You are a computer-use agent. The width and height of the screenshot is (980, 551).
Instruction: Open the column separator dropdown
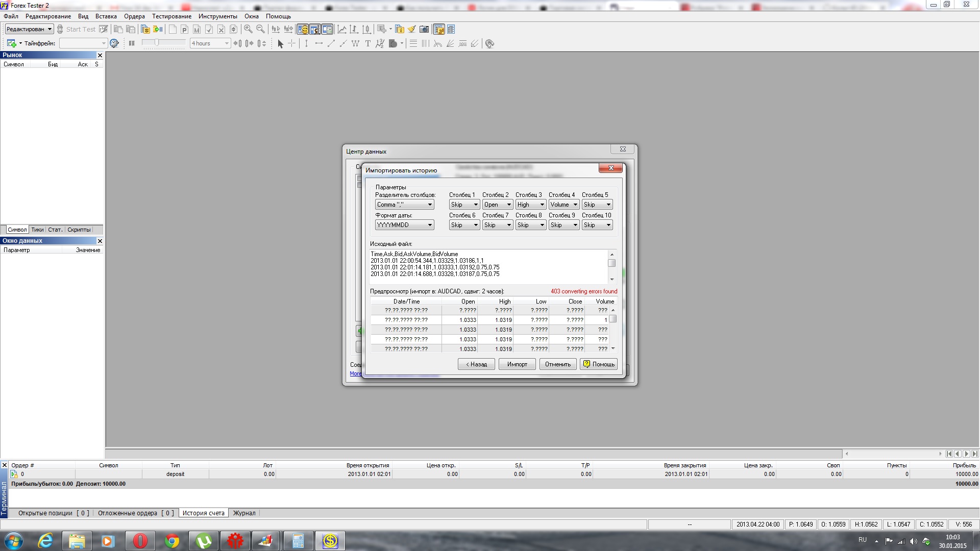pyautogui.click(x=405, y=205)
